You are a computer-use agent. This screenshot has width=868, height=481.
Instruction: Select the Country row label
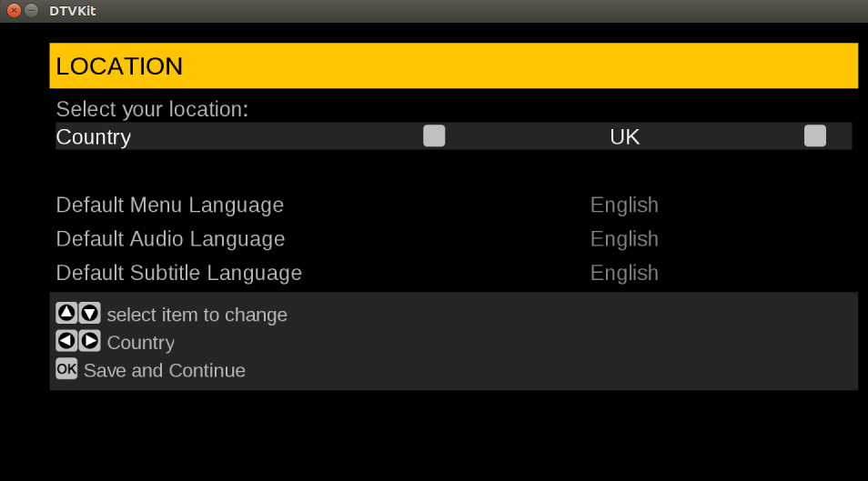[94, 137]
